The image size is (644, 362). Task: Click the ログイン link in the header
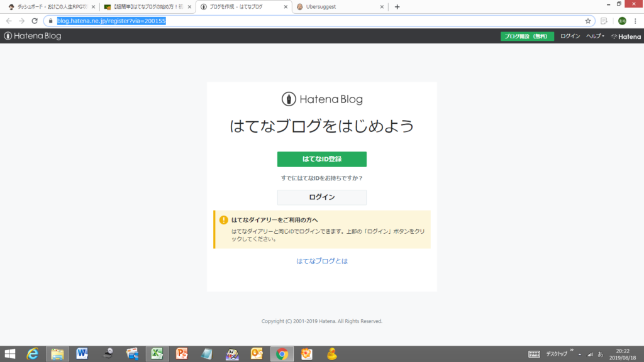tap(570, 36)
